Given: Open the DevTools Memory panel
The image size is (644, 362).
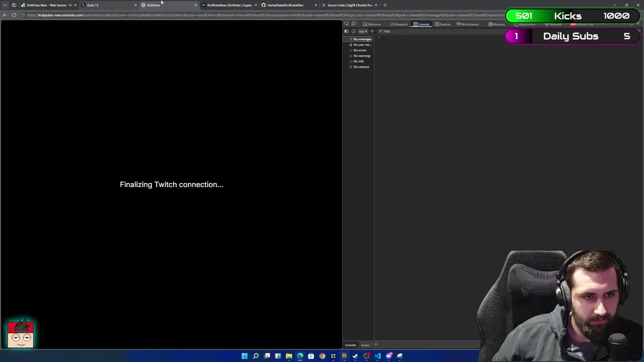Looking at the screenshot, I should (497, 24).
